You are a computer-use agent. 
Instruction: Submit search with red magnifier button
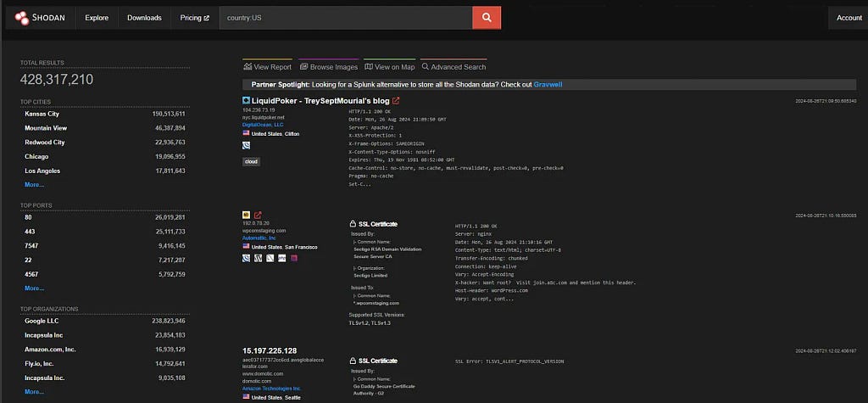(x=487, y=18)
